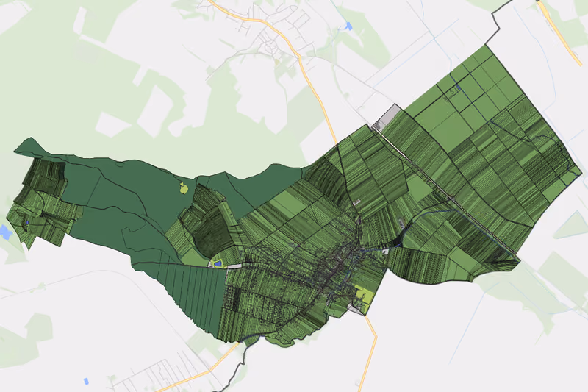Click the small blue pond at map top

[348, 26]
